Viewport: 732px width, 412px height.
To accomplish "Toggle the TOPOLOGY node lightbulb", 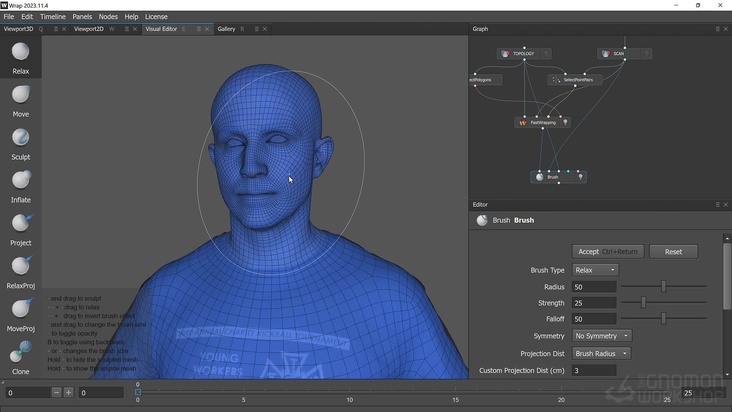I will point(546,54).
